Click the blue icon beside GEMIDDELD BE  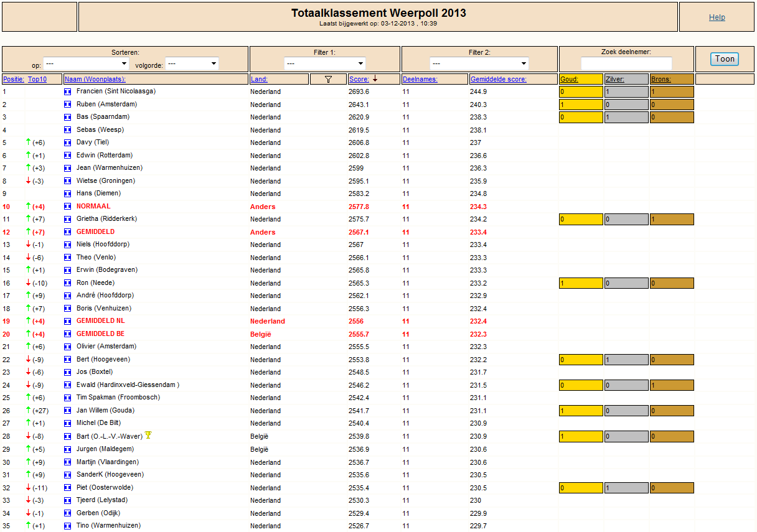click(x=68, y=334)
